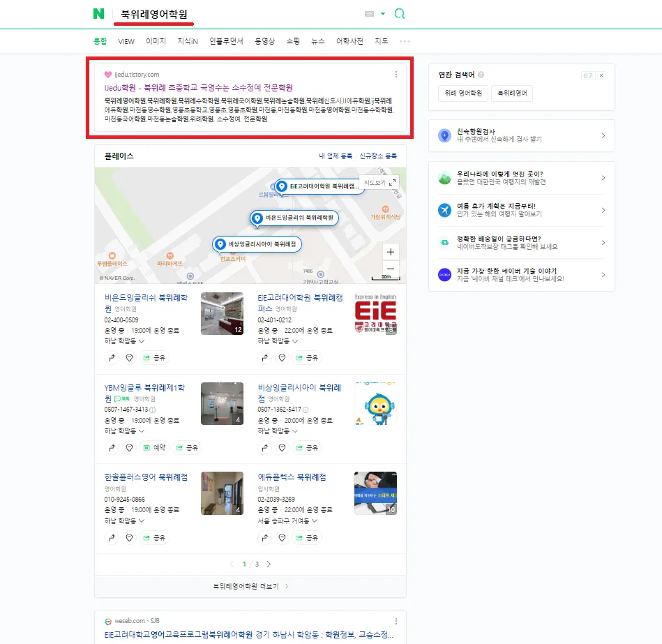
Task: Click the green Naver N logo
Action: [x=98, y=13]
